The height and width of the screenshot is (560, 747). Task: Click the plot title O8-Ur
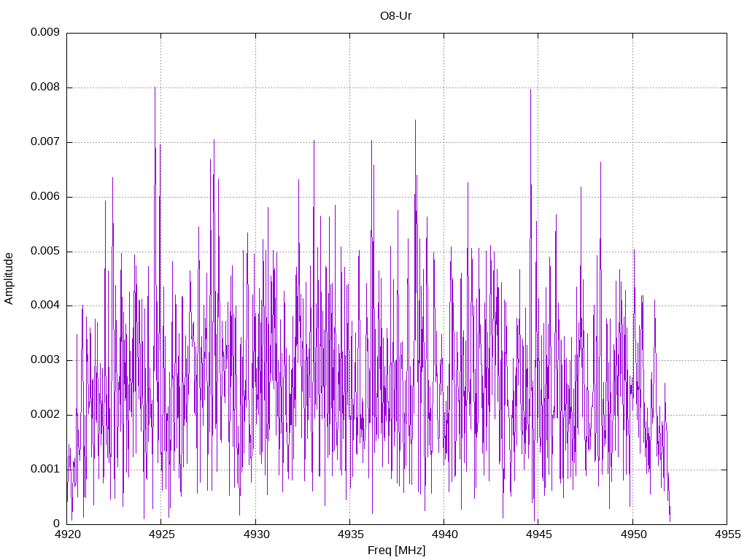[x=395, y=16]
